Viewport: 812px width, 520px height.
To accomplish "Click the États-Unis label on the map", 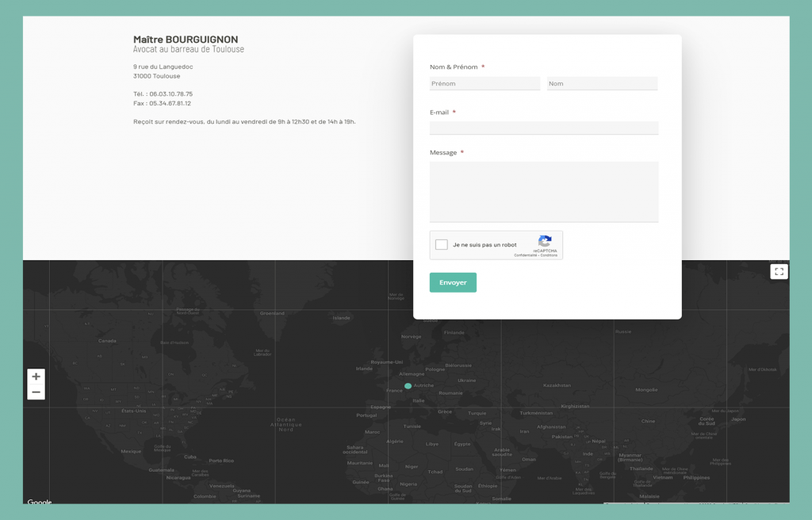I will pos(133,411).
